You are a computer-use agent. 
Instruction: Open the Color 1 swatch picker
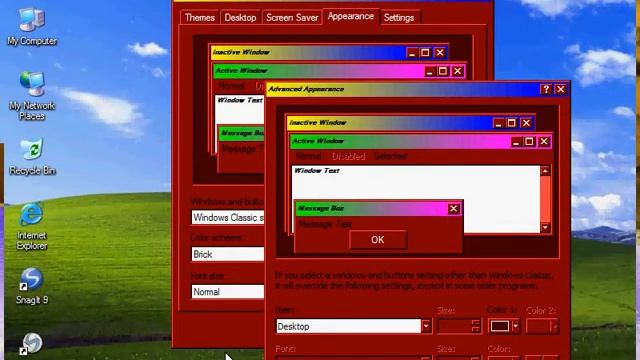(x=503, y=326)
